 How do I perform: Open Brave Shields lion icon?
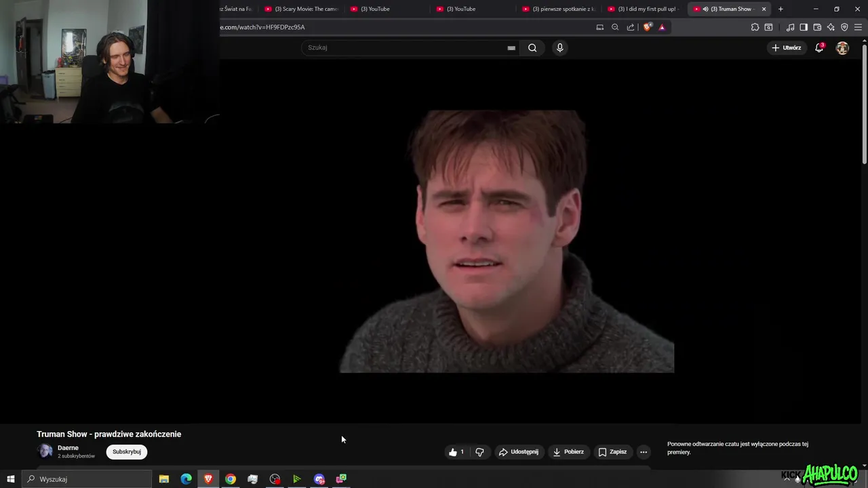point(648,27)
